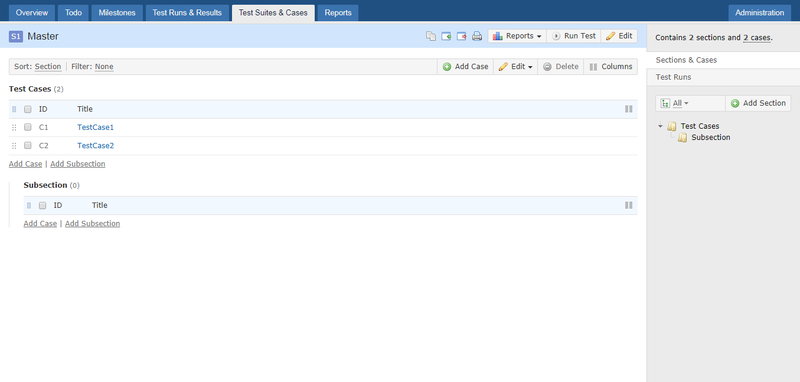
Task: Click the Add Section button
Action: [758, 104]
